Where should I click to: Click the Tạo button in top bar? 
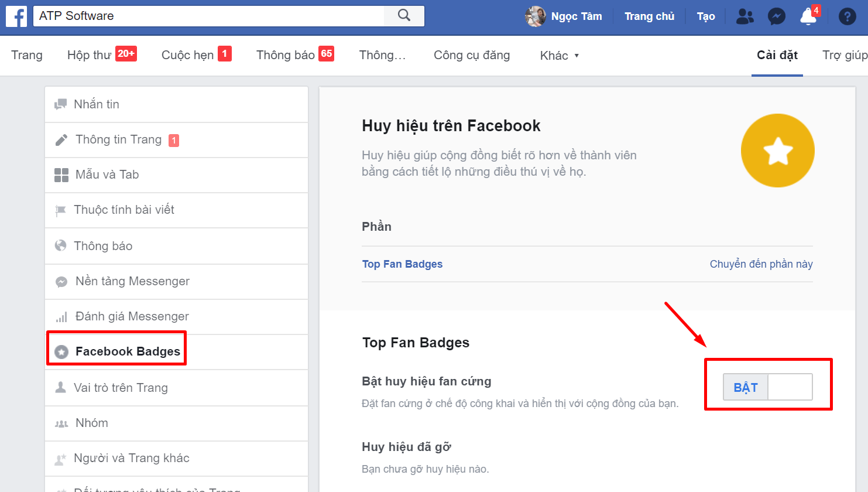pos(705,16)
